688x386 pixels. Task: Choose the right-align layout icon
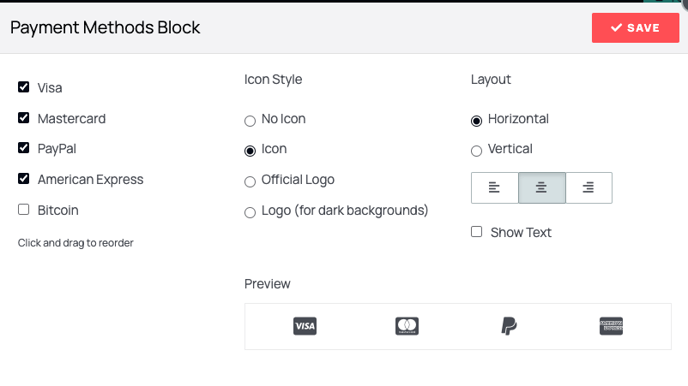point(589,188)
